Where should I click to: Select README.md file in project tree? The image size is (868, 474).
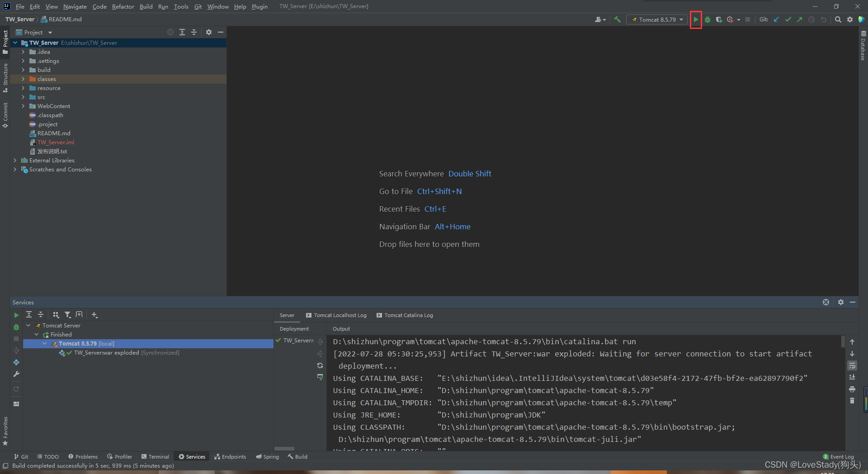54,133
